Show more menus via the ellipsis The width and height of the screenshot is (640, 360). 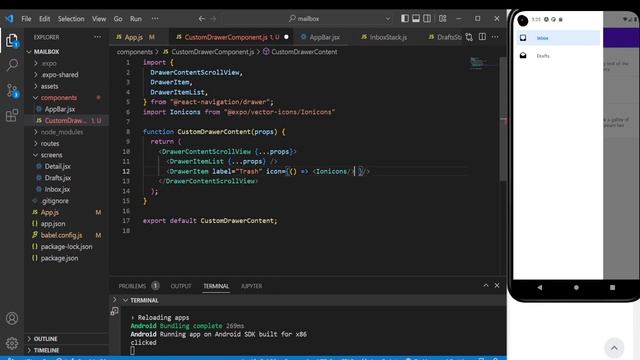click(x=155, y=19)
